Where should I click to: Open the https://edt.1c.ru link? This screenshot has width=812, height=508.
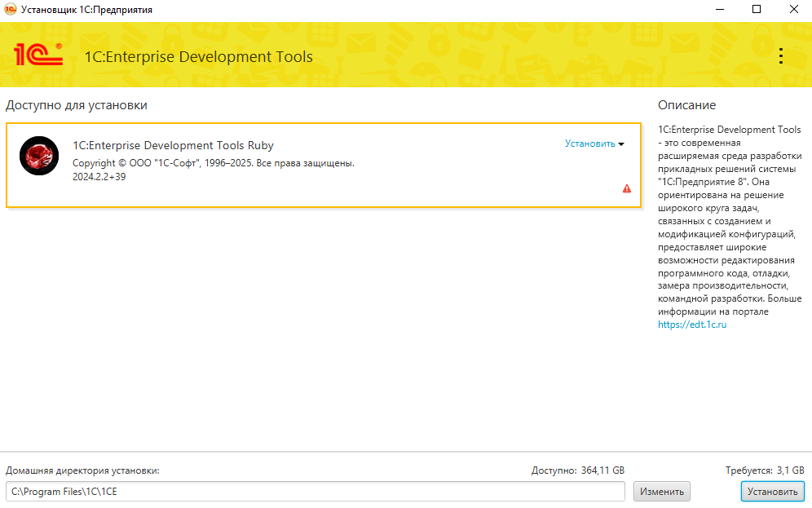(x=692, y=325)
